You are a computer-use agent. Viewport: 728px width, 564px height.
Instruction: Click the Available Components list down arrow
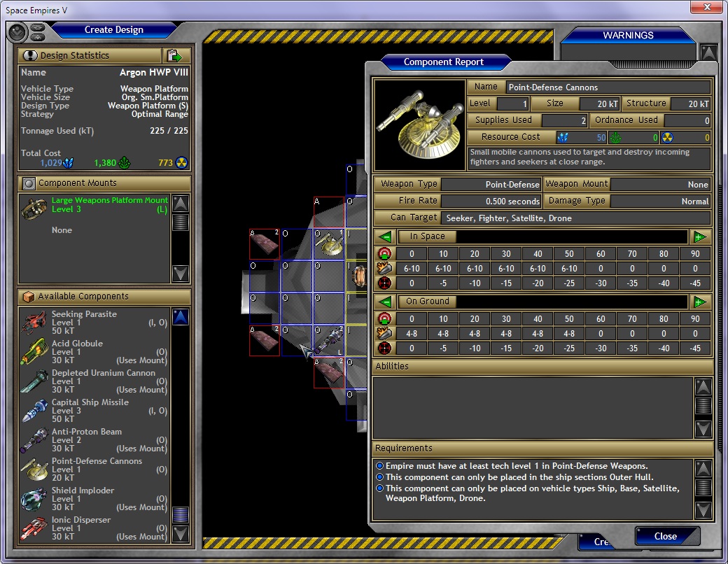pos(180,533)
